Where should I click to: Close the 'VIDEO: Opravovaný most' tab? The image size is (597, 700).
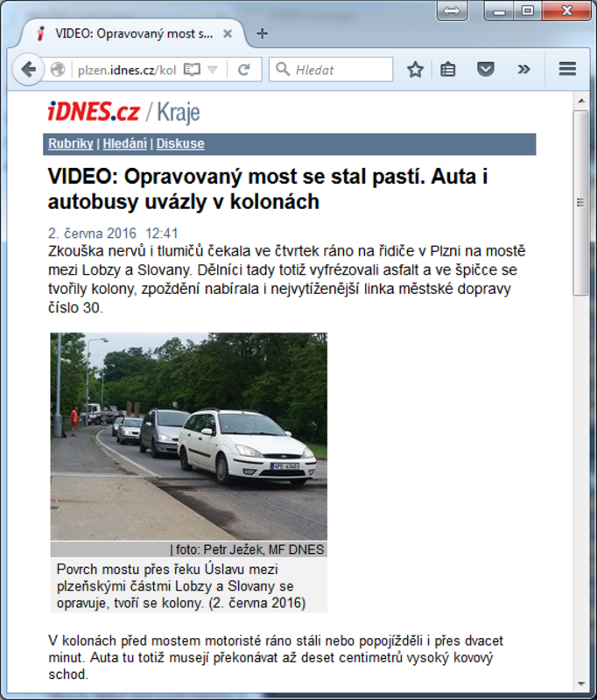228,34
